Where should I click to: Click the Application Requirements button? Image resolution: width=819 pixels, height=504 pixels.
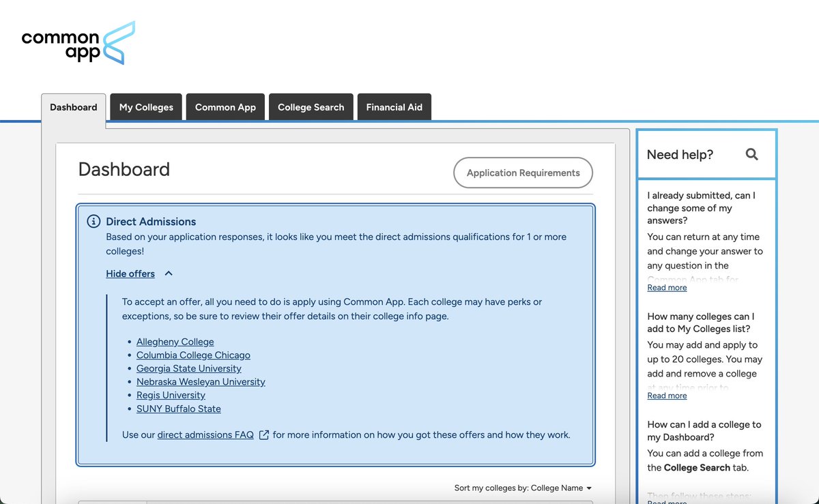523,173
